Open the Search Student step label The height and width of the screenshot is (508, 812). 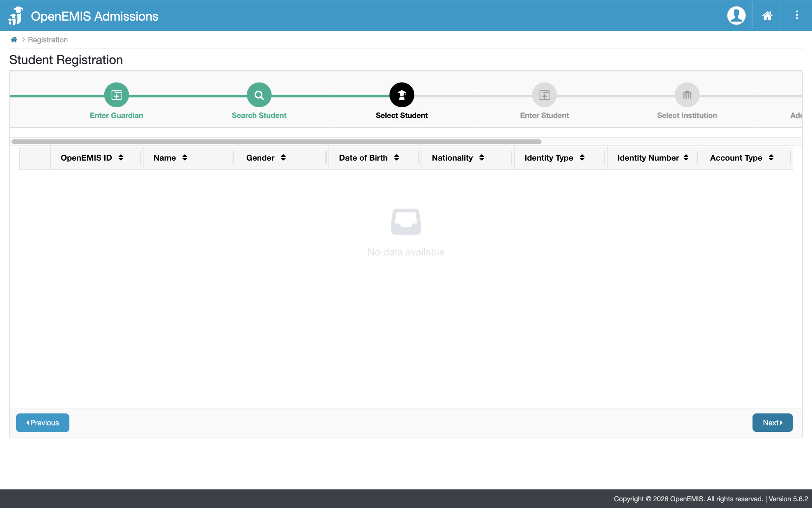259,115
